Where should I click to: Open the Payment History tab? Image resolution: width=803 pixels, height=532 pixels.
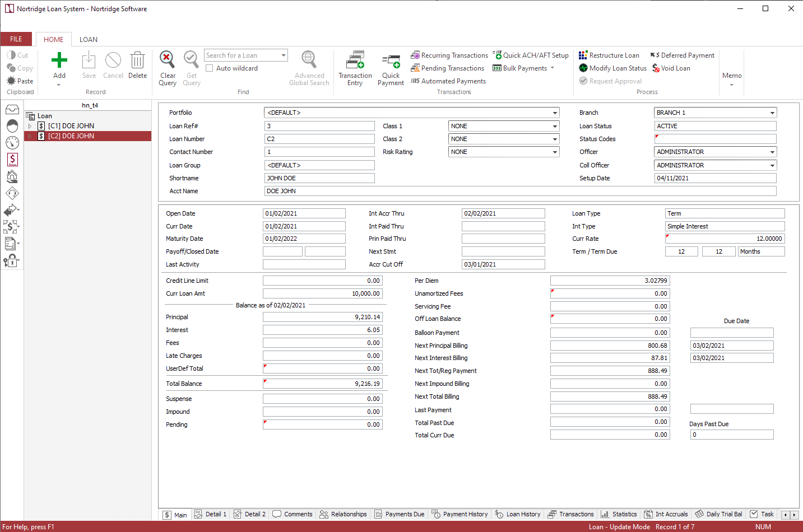pos(459,514)
